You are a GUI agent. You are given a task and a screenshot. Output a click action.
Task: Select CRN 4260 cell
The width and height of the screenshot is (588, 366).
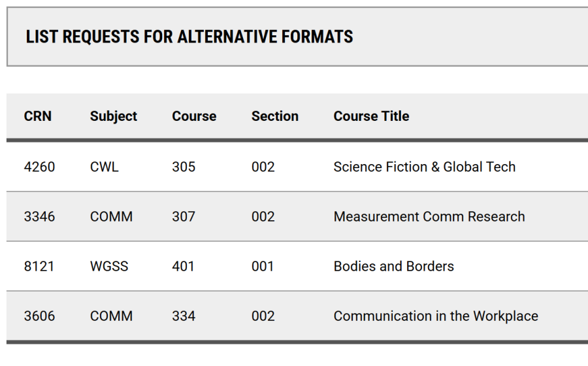39,167
